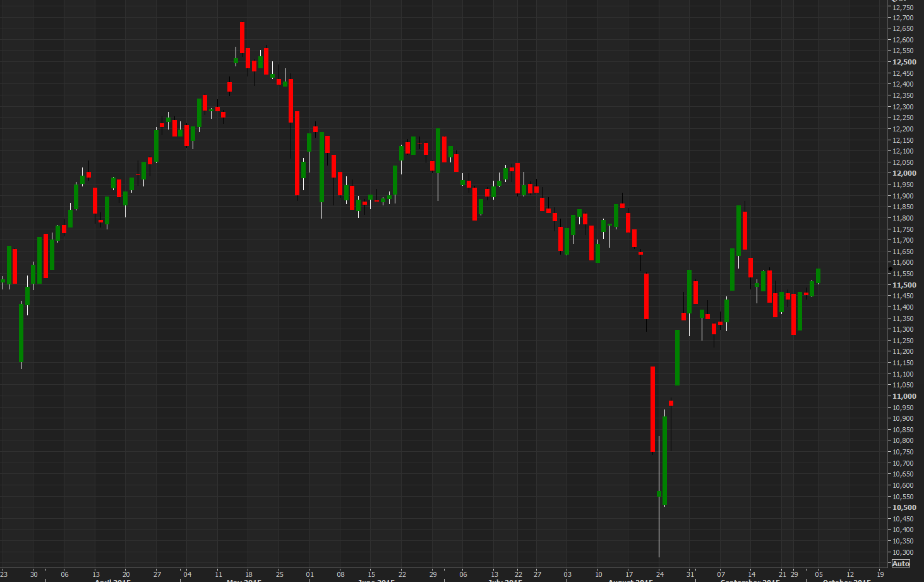The height and width of the screenshot is (582, 924).
Task: Click the bold 11,000 price label
Action: [x=904, y=396]
